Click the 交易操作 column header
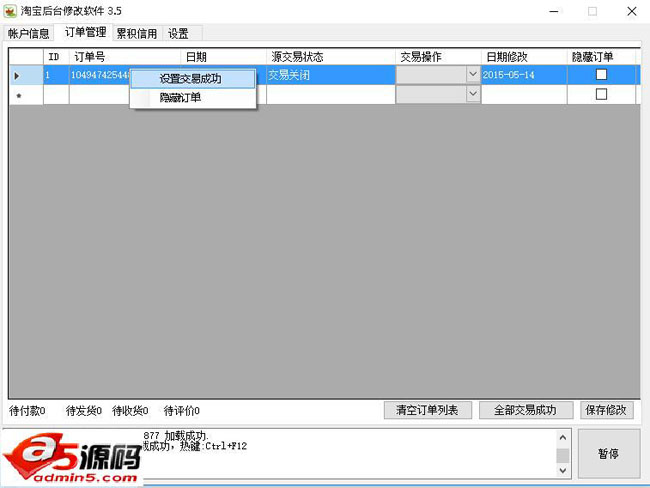This screenshot has width=650, height=488. (438, 57)
